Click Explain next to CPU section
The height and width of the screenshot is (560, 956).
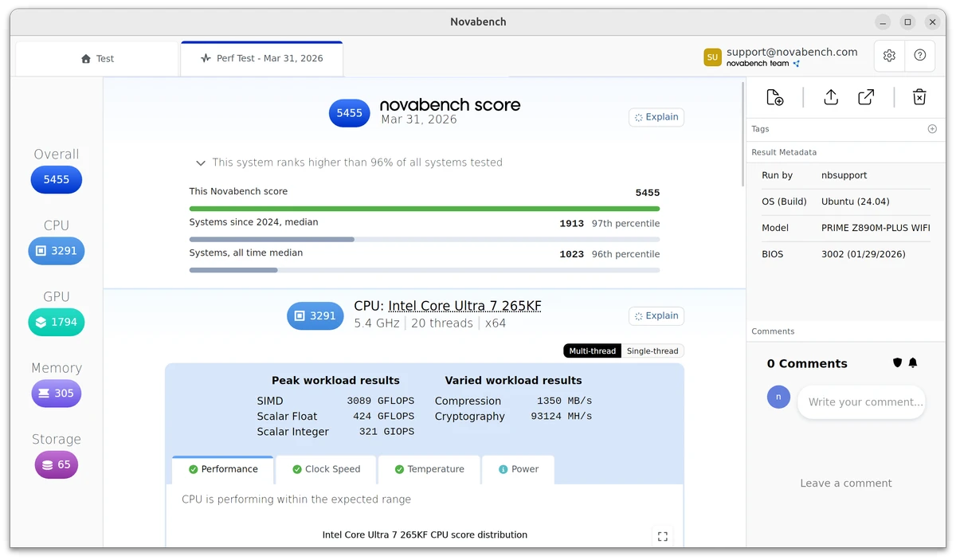click(656, 316)
